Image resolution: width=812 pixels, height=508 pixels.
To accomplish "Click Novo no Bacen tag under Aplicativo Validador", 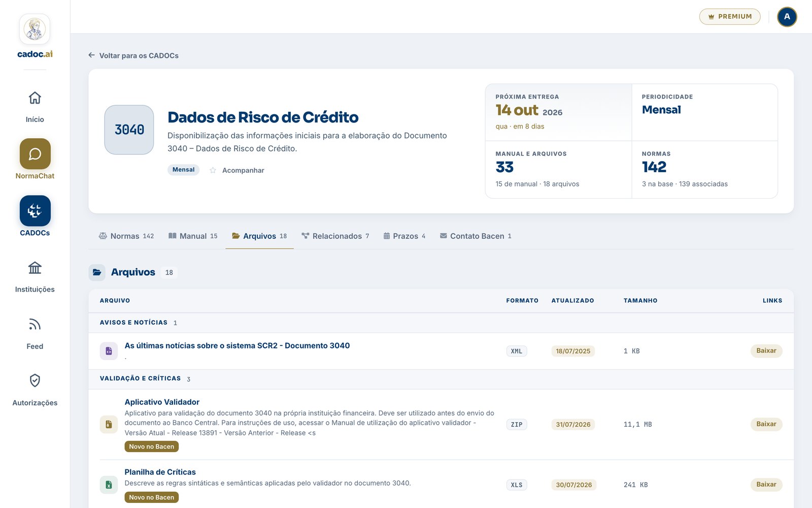I will click(151, 447).
